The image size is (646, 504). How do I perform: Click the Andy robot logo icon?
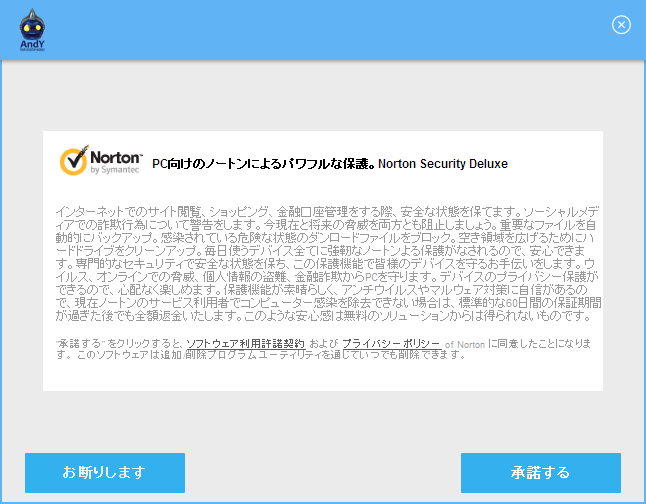[32, 30]
